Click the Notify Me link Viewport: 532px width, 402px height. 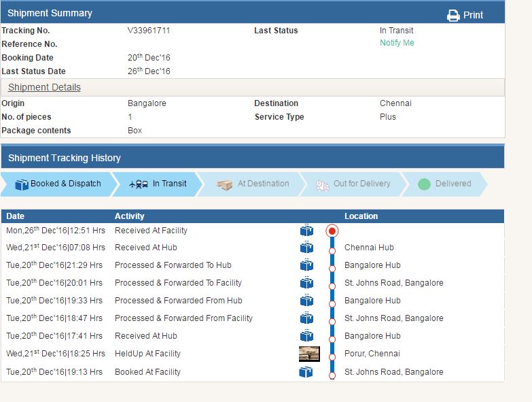pyautogui.click(x=397, y=43)
